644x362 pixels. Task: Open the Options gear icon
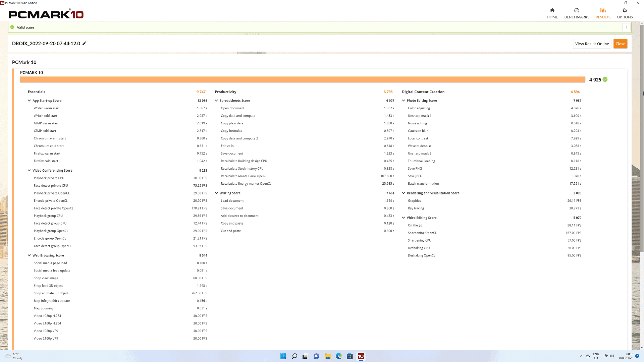pos(625,10)
